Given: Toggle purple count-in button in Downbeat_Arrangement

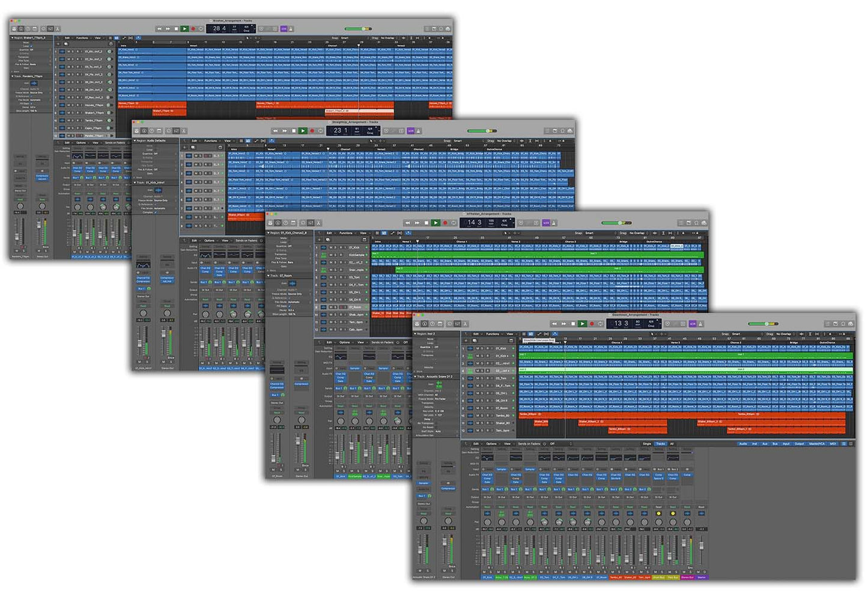Looking at the screenshot, I should coord(692,324).
